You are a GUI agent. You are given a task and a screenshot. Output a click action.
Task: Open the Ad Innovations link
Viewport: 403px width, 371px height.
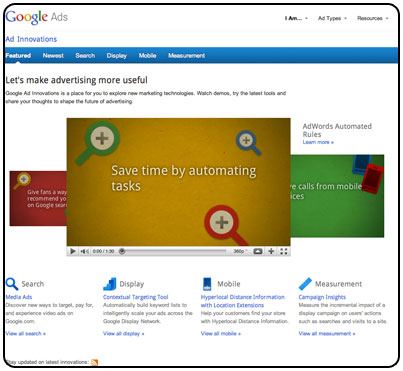tap(31, 39)
